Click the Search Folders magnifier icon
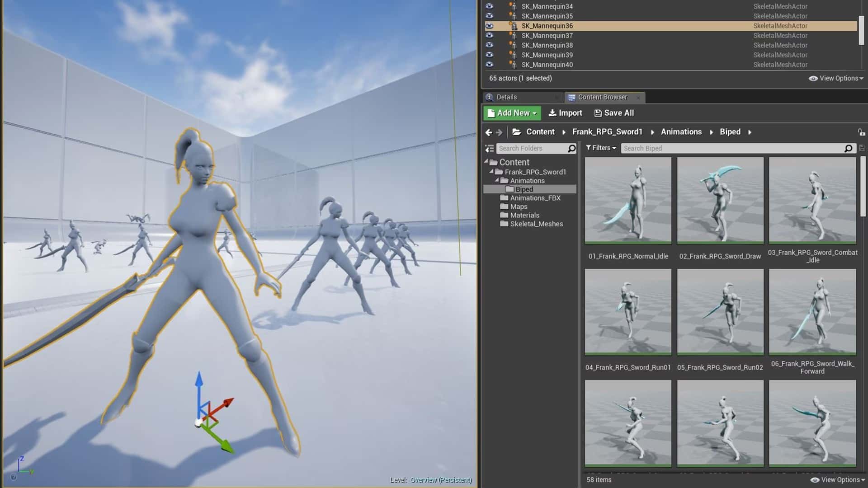This screenshot has height=488, width=868. [572, 148]
